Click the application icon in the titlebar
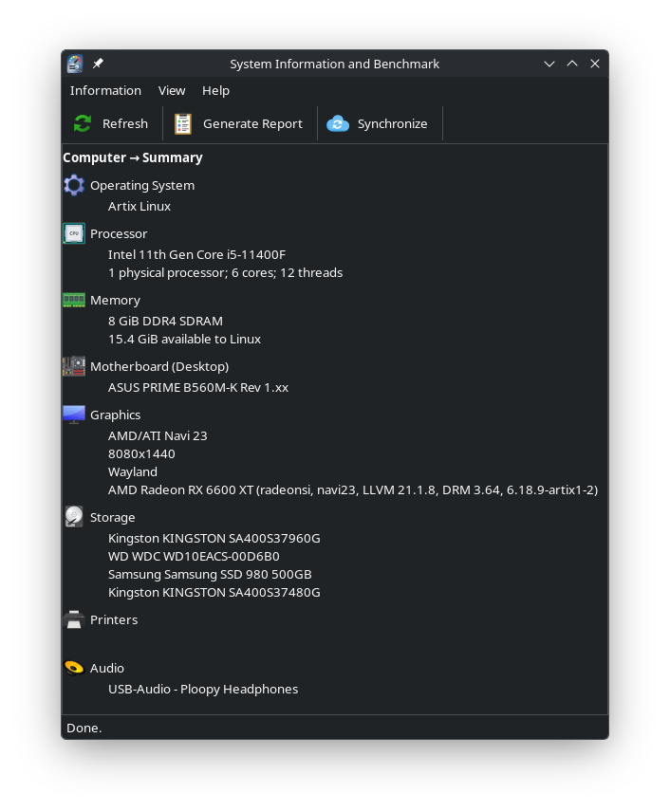The height and width of the screenshot is (812, 670). (x=75, y=64)
